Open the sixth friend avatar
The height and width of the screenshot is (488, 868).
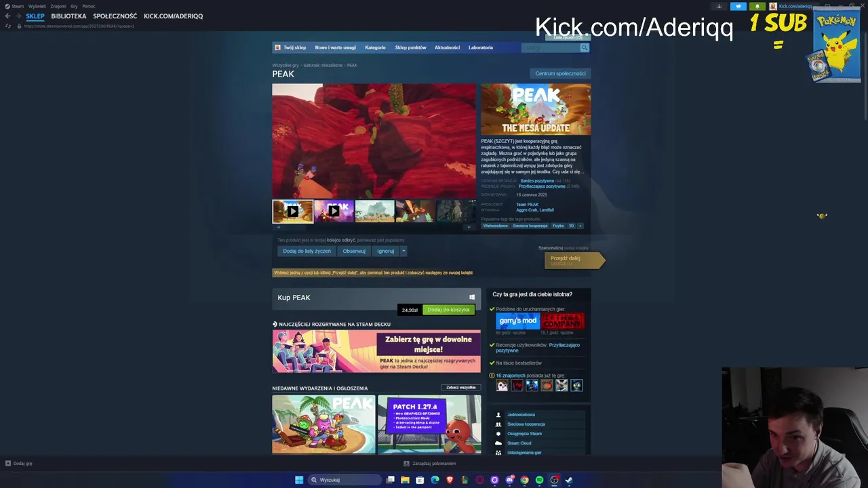tap(576, 386)
